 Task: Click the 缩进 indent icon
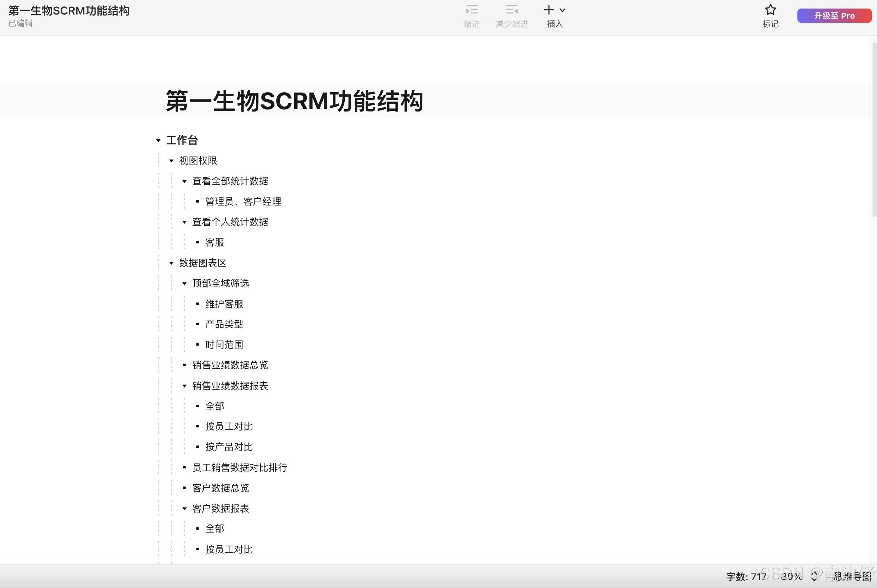[472, 10]
